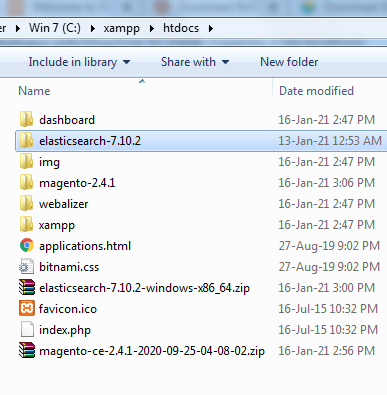Select the dashboard folder name
Screen dimensions: 387x395
67,120
